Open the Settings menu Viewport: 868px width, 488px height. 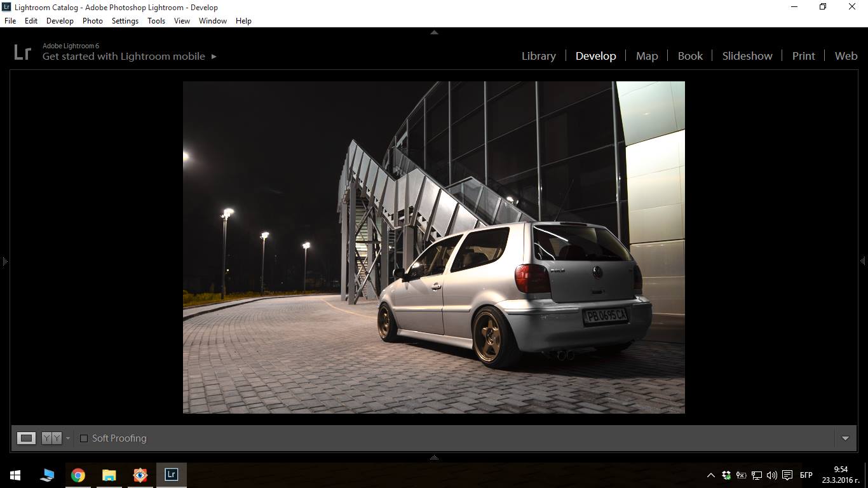pyautogui.click(x=125, y=21)
